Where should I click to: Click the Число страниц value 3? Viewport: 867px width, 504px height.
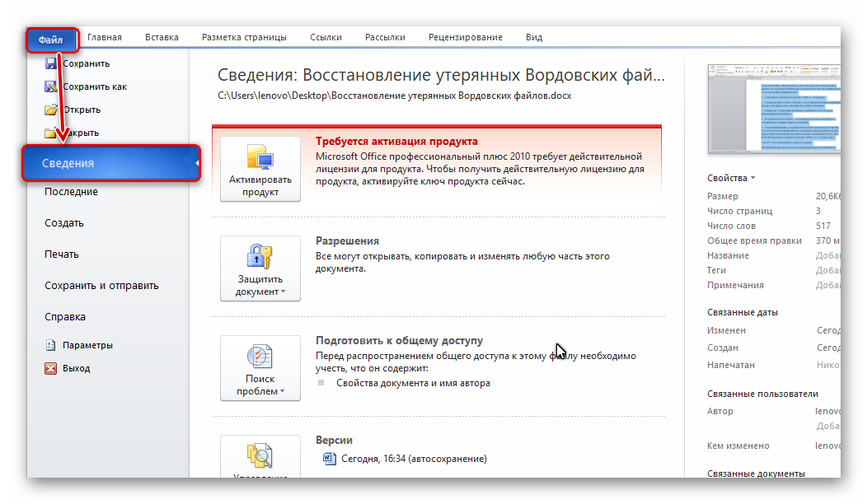click(x=818, y=211)
